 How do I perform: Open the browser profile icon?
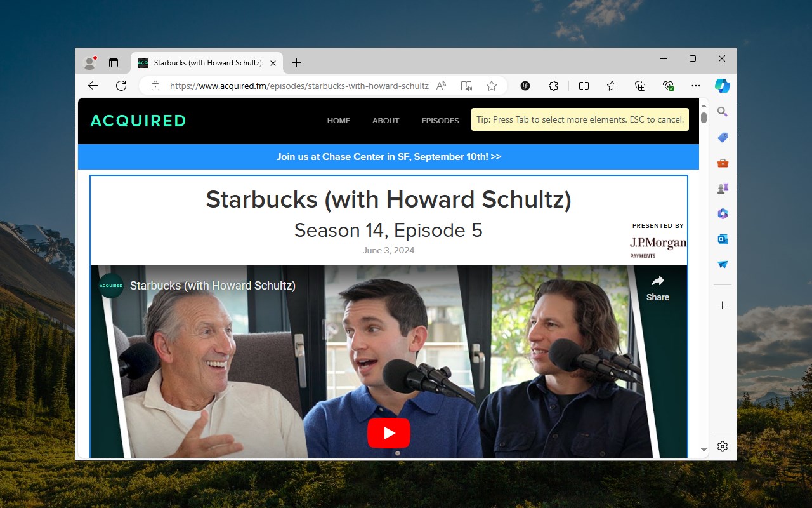point(89,63)
